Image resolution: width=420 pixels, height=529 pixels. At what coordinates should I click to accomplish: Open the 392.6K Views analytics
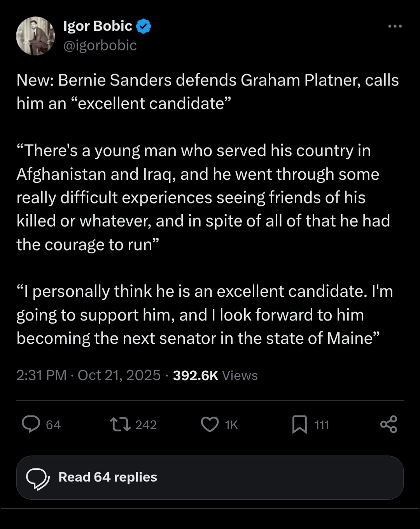coord(215,375)
